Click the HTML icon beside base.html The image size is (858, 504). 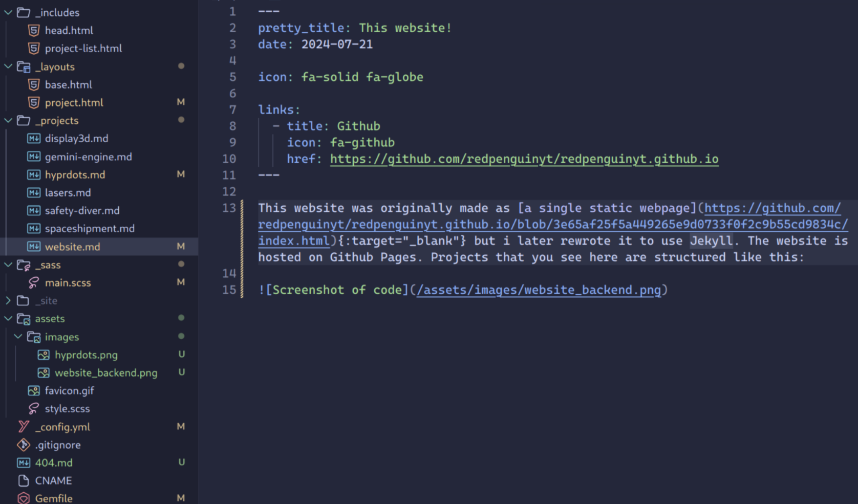pyautogui.click(x=33, y=84)
